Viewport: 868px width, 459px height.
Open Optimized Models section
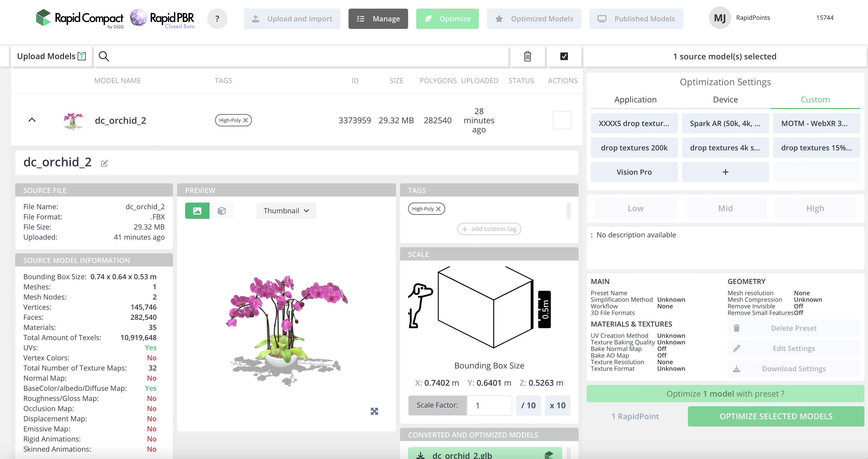(x=534, y=19)
